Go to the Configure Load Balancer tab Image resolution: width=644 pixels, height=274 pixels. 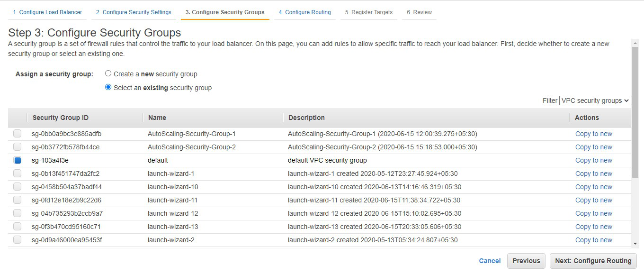[47, 12]
